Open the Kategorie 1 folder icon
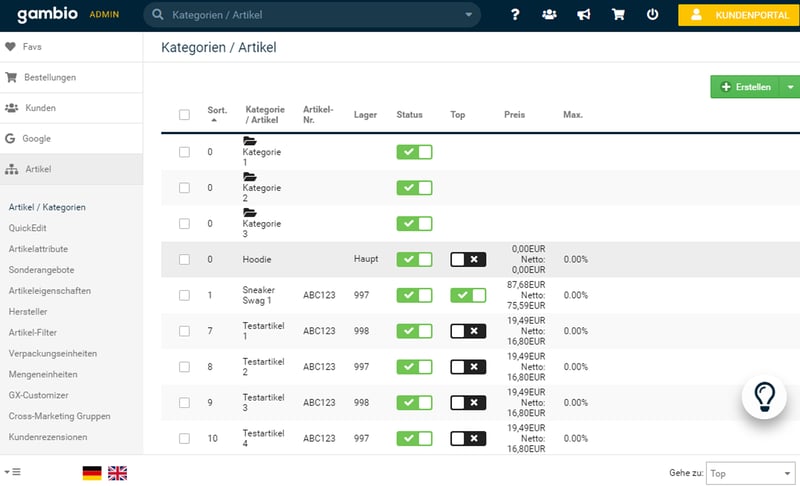The height and width of the screenshot is (486, 800). (x=250, y=142)
